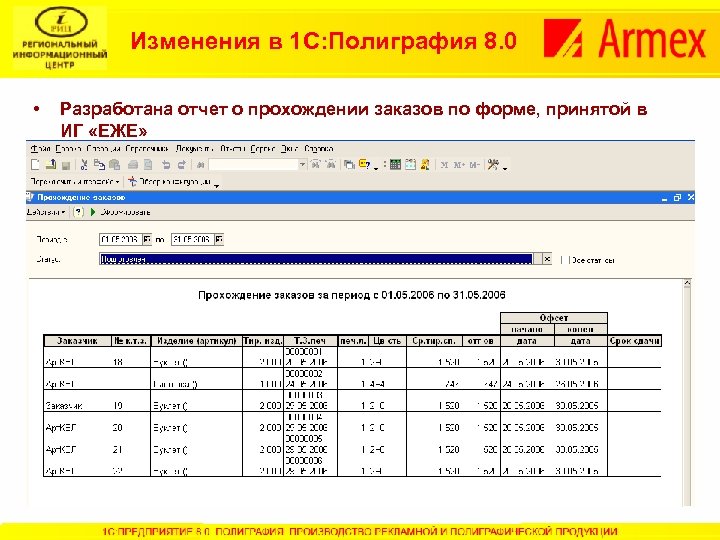Click the Офсет group header cell

554,318
